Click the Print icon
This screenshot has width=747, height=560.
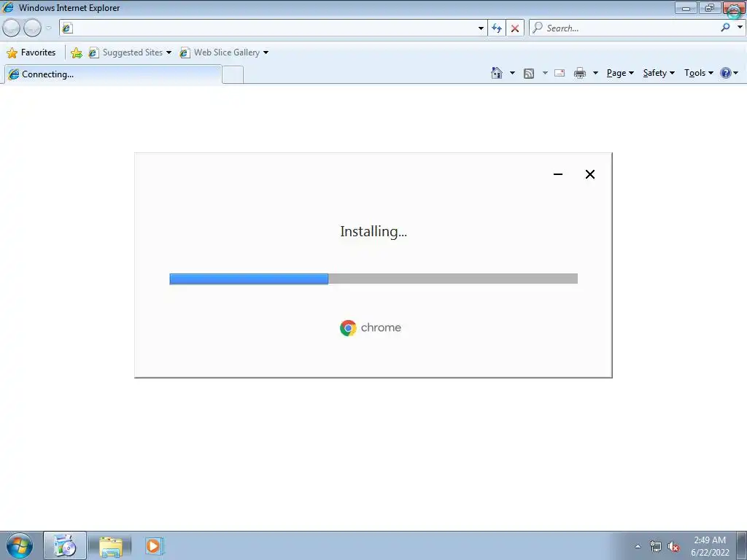(580, 73)
